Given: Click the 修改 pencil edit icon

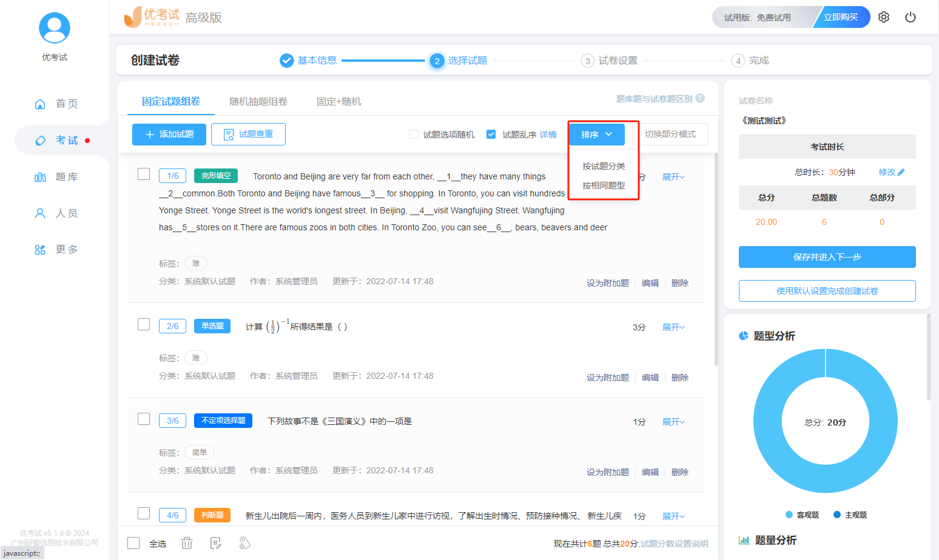Looking at the screenshot, I should [x=901, y=172].
